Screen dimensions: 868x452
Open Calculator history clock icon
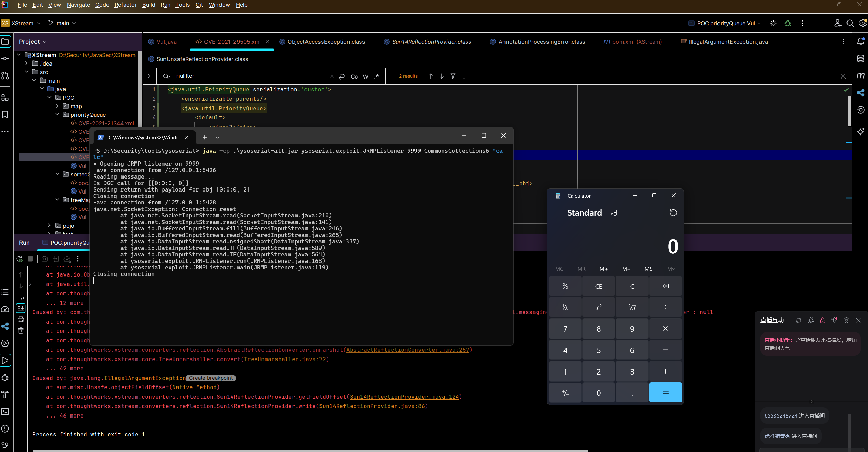click(x=673, y=213)
